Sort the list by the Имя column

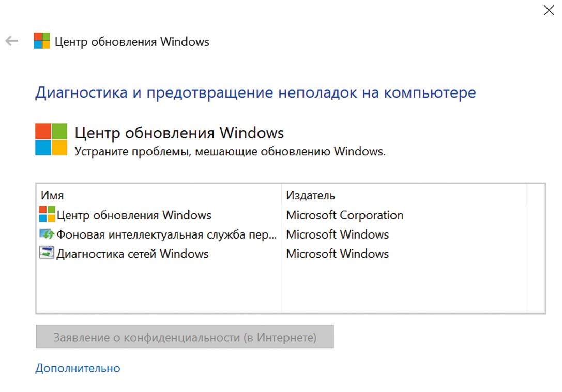pos(52,195)
